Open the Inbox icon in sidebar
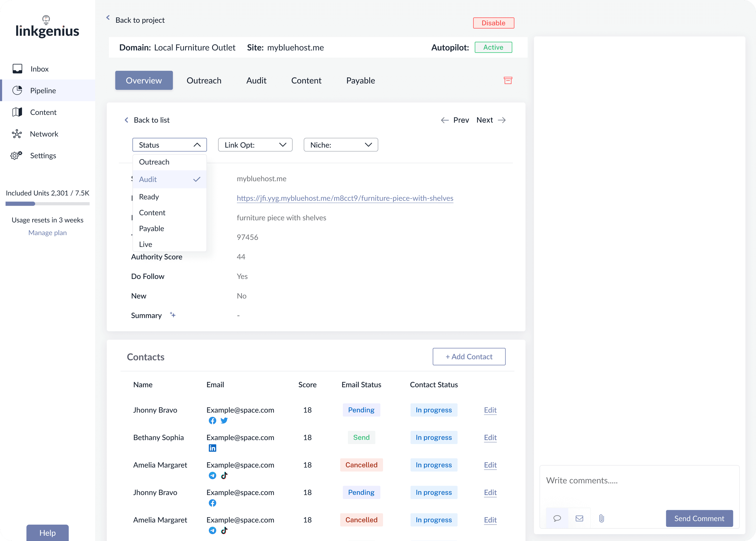Image resolution: width=756 pixels, height=541 pixels. pos(17,69)
